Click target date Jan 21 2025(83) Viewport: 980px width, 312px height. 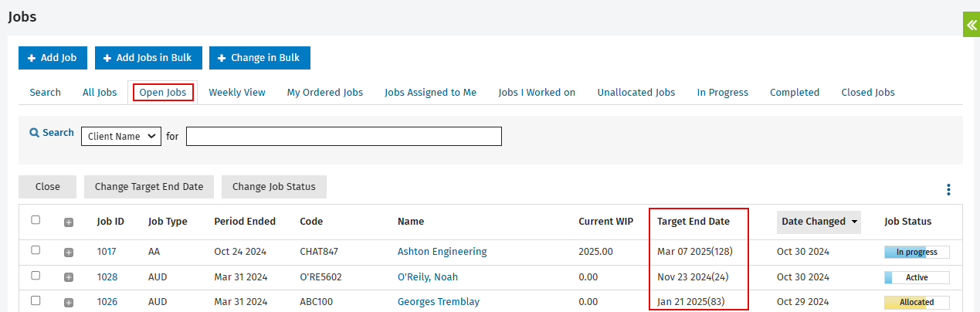[691, 302]
